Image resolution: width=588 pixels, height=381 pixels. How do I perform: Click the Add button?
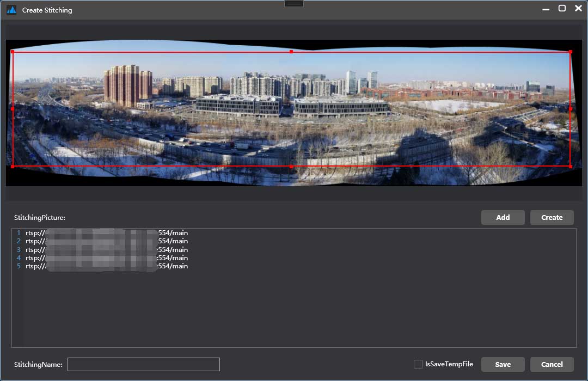click(x=503, y=217)
